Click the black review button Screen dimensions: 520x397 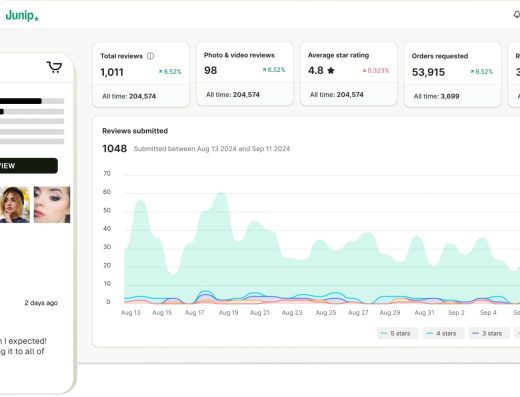[29, 166]
